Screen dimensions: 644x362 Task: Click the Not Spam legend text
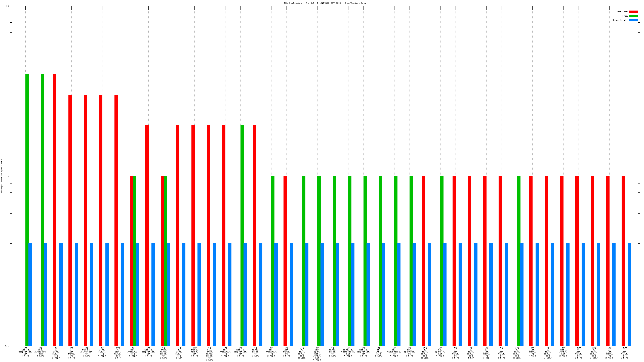(x=622, y=12)
